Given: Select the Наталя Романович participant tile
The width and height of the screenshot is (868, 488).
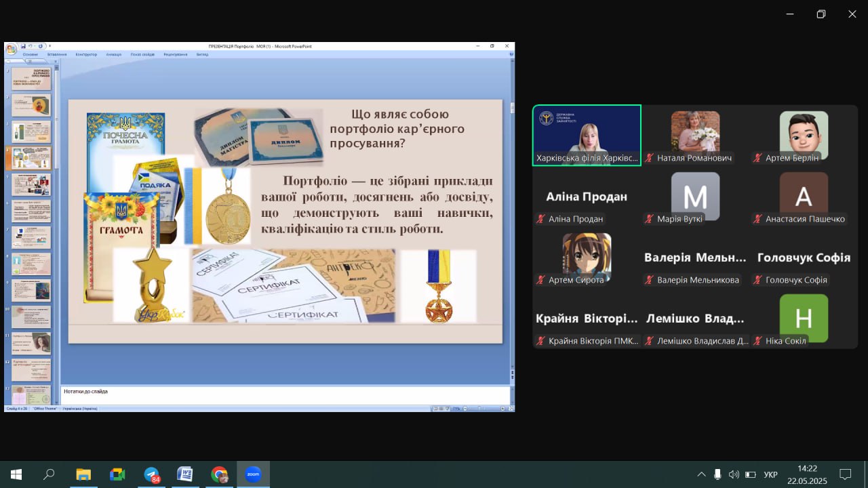Looking at the screenshot, I should 695,135.
